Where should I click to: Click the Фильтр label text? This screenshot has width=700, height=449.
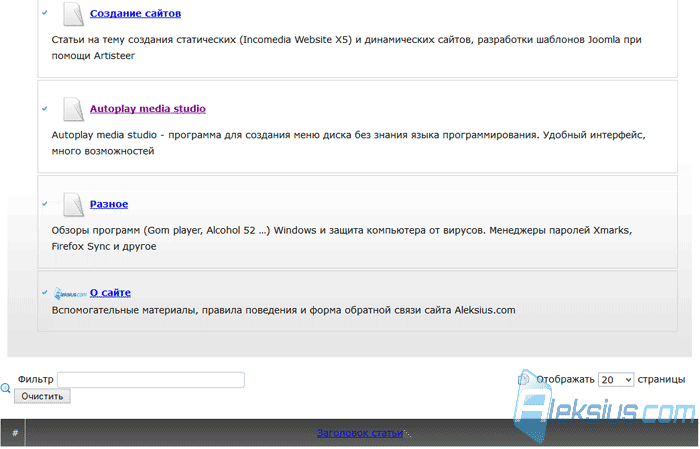point(36,379)
